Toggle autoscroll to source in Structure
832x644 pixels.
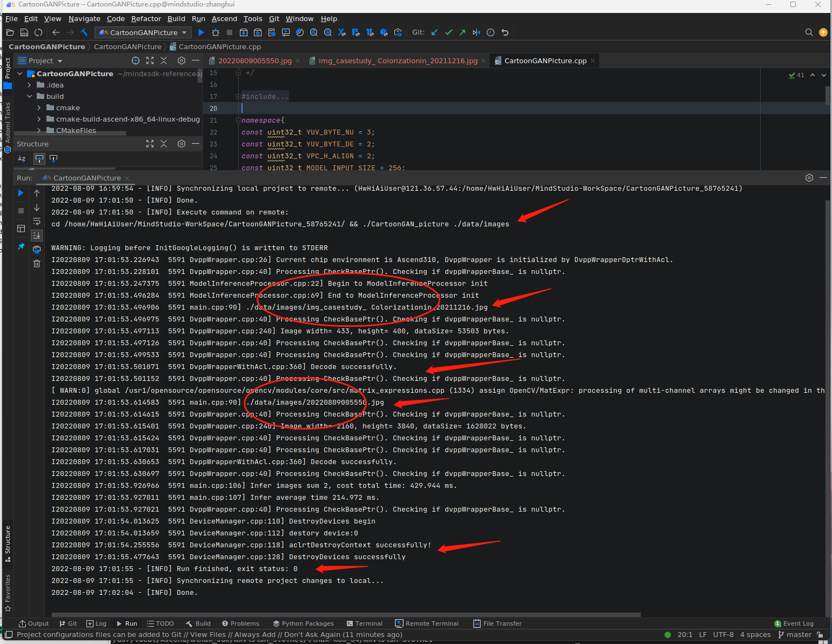[x=39, y=158]
